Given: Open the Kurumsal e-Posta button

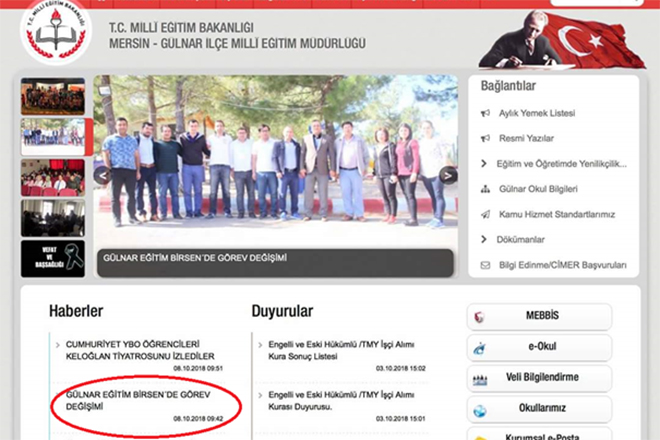Looking at the screenshot, I should click(x=539, y=435).
